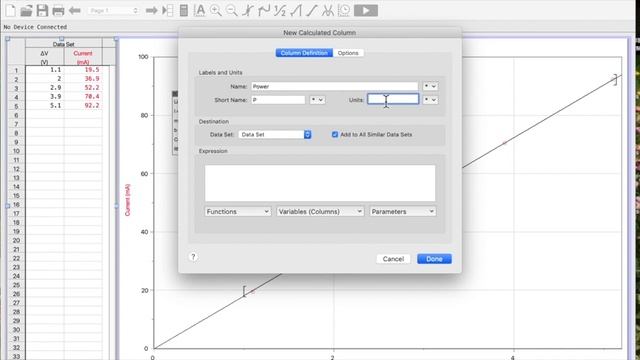640x360 pixels.
Task: Autoscale the graph with A icon
Action: (x=199, y=10)
